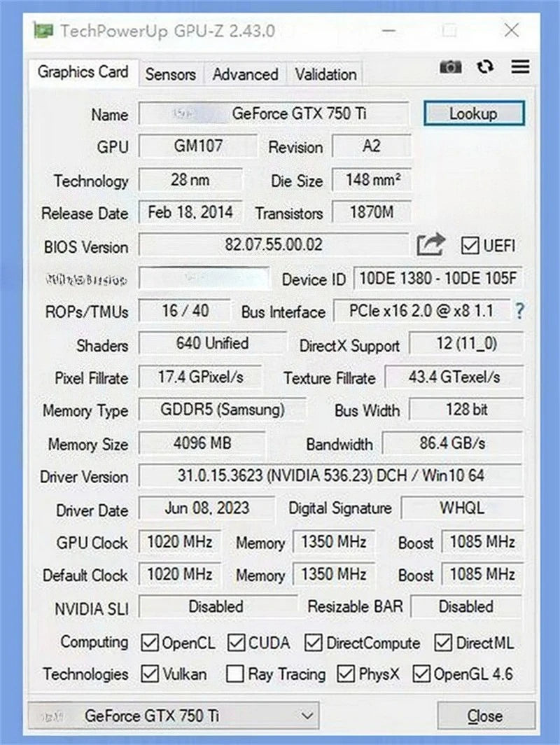
Task: Click the Bandwidth value 86.4 GB/s
Action: point(452,443)
